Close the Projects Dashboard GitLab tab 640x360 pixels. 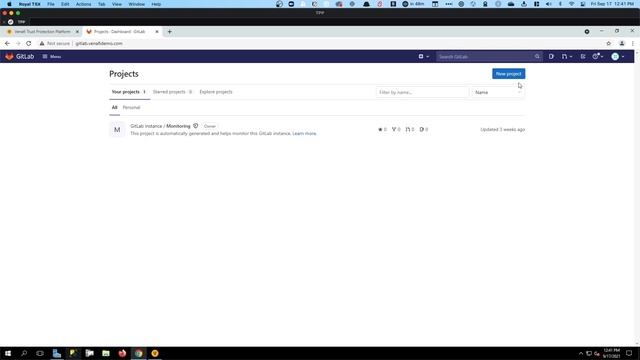click(x=157, y=31)
